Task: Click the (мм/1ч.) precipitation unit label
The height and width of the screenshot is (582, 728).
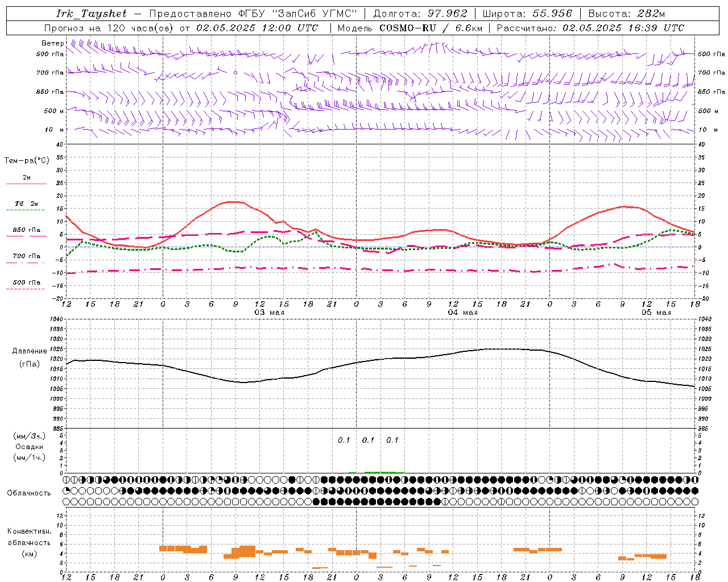Action: (30, 458)
